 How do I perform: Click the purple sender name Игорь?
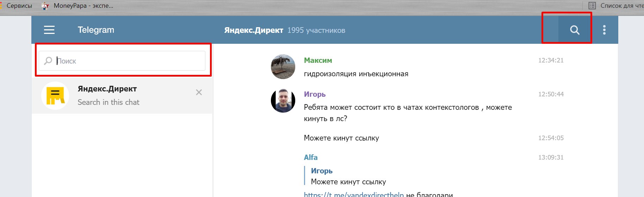[x=315, y=94]
